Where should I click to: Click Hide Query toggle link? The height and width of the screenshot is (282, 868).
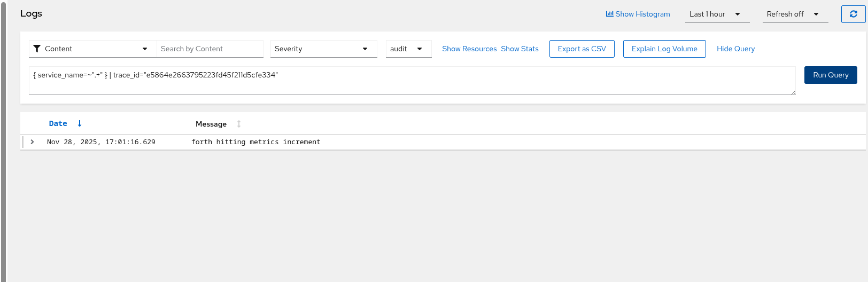click(735, 49)
